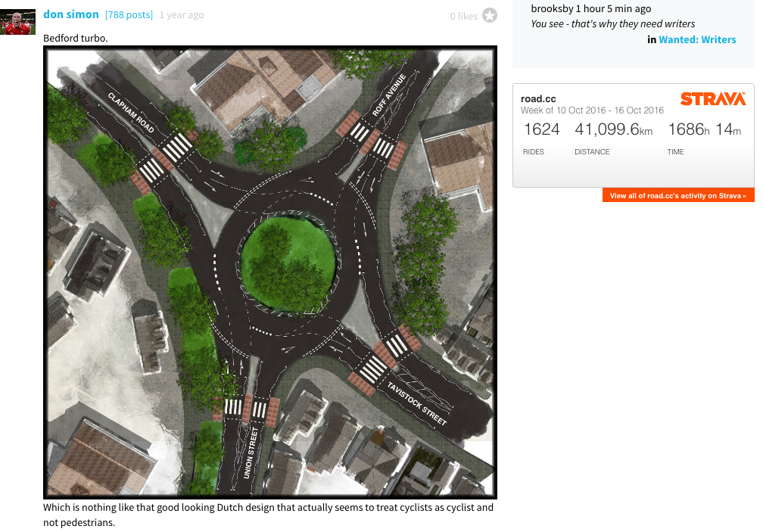Screen dimensions: 763x532
Task: Open don simon's avatar picture
Action: pyautogui.click(x=17, y=21)
